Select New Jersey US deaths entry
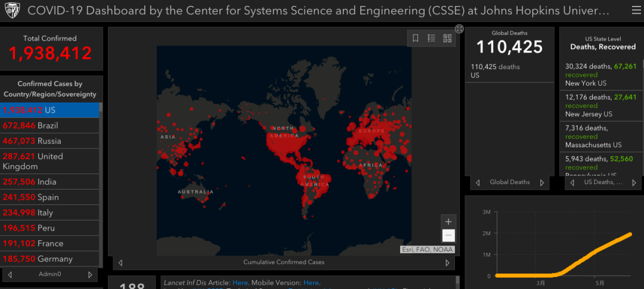 pos(602,105)
